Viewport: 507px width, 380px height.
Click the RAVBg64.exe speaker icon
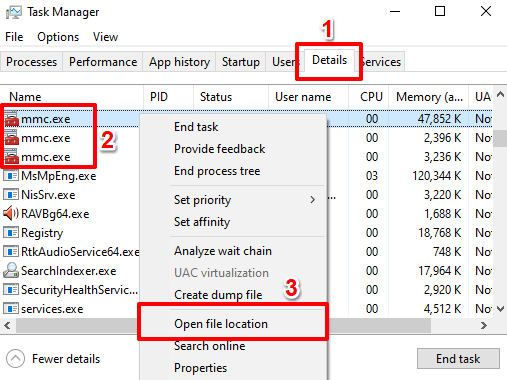click(x=11, y=213)
